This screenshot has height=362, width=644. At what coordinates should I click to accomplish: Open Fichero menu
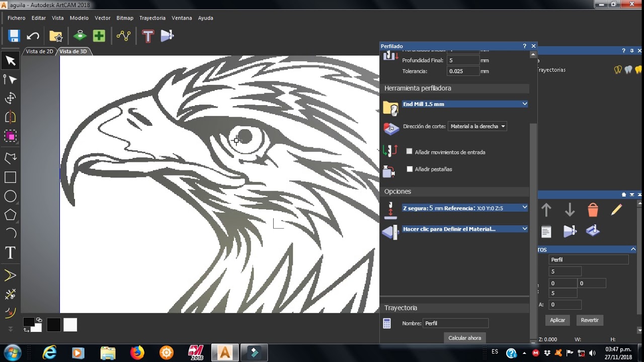pos(16,18)
